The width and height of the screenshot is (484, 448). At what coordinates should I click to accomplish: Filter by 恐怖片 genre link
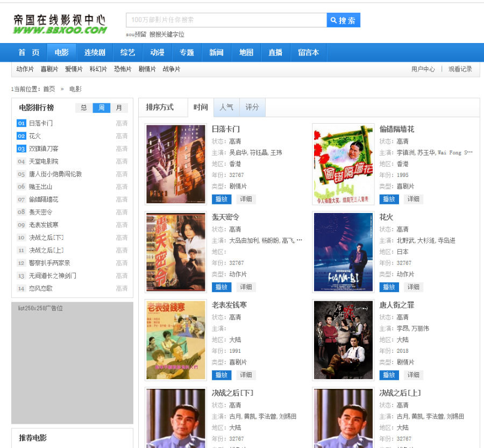123,69
